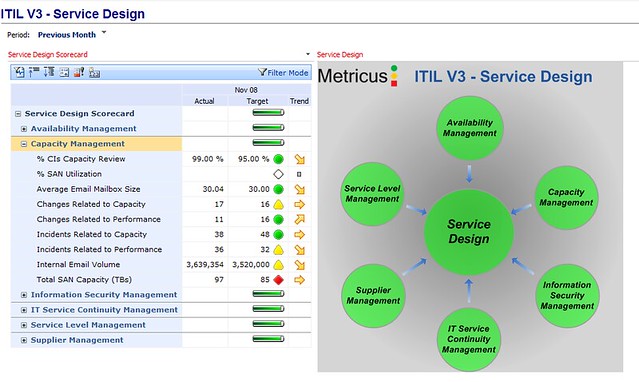Click Information Security Management circle in diagram
The height and width of the screenshot is (382, 639).
point(567,296)
